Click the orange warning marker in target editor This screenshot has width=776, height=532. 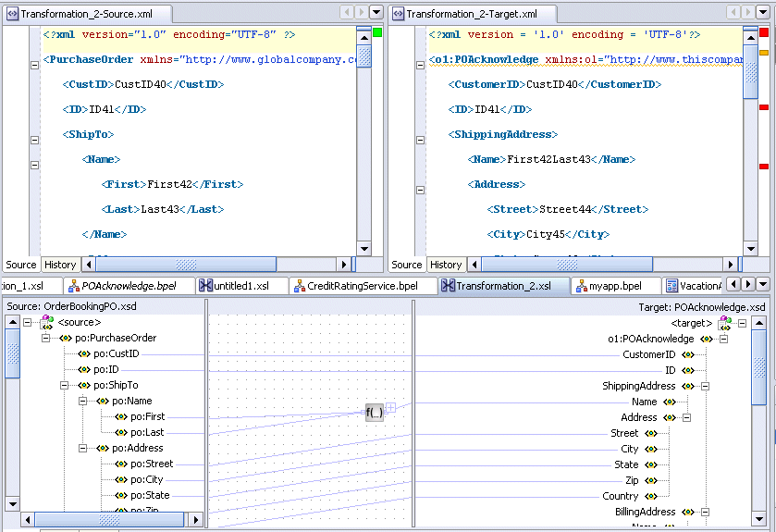(764, 53)
